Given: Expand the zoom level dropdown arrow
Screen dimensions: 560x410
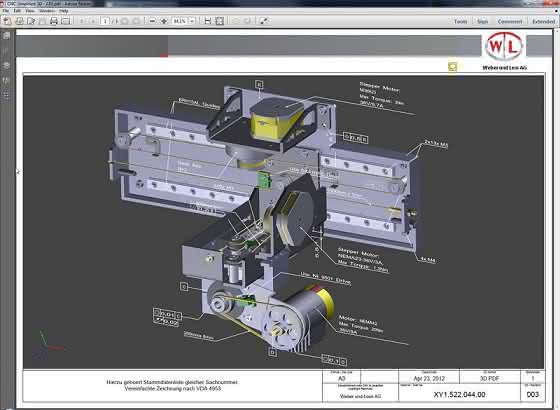Looking at the screenshot, I should 192,21.
